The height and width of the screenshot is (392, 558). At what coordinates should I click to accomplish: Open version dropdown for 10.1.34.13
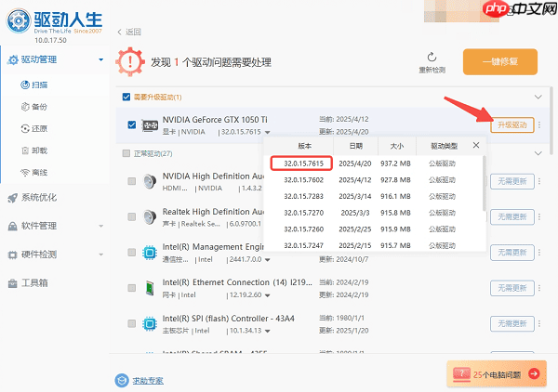268,332
